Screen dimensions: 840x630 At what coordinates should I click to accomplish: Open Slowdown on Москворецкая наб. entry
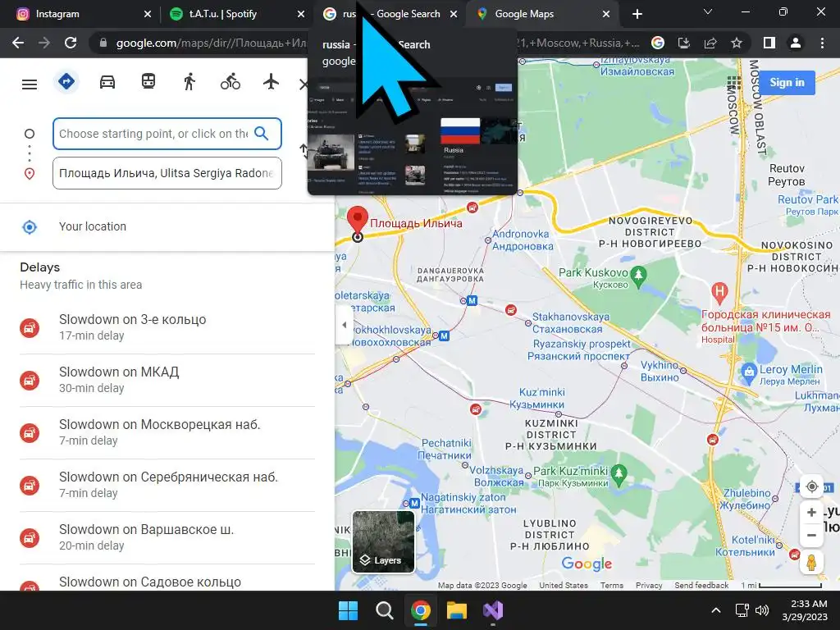click(x=167, y=432)
